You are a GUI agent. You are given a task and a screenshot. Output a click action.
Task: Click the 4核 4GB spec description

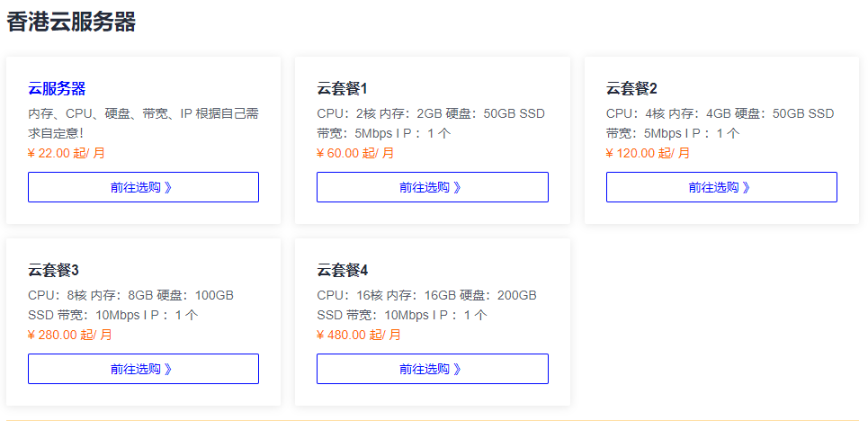tap(720, 123)
